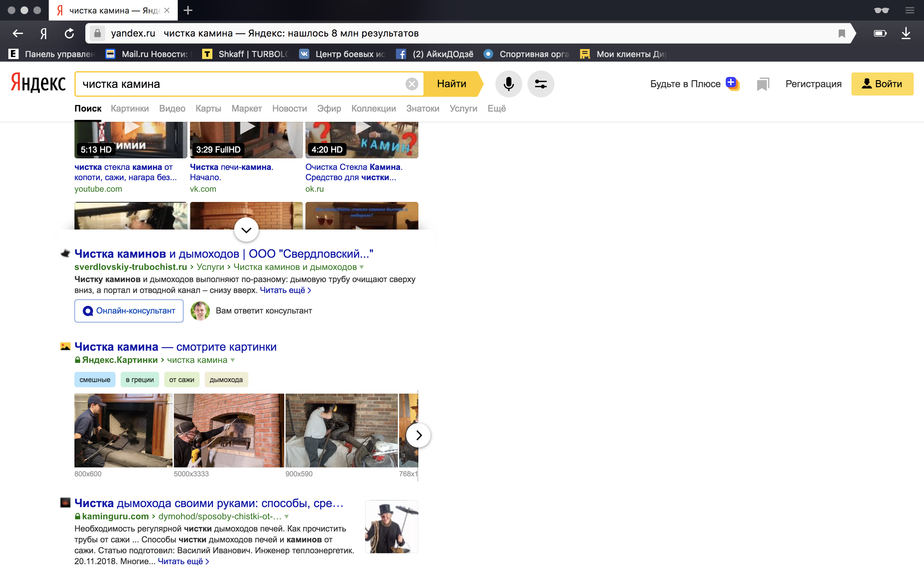Open search settings sliders icon
The width and height of the screenshot is (924, 577).
[x=540, y=84]
